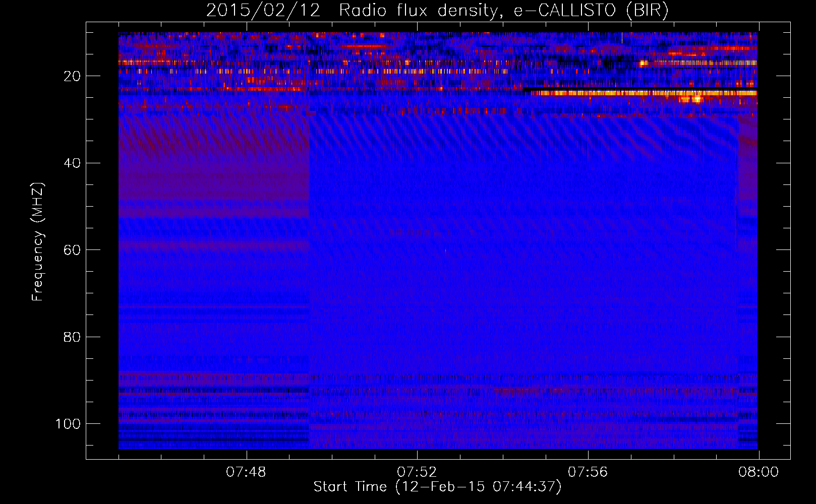This screenshot has height=504, width=816.
Task: Click the 100 frequency tick label
Action: [68, 424]
